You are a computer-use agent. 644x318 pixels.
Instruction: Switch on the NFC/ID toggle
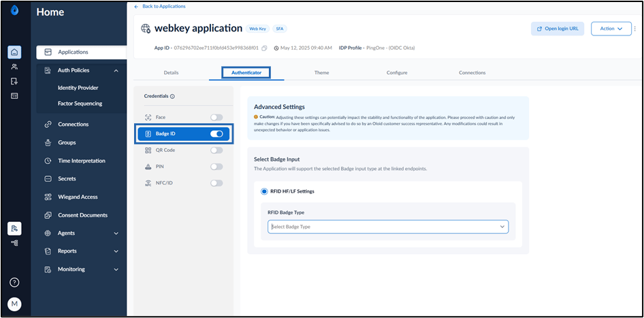216,183
